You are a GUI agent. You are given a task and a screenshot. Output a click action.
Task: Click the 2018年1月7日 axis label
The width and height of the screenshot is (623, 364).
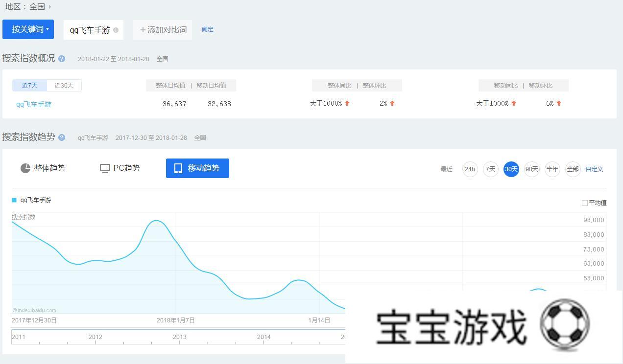tap(176, 320)
